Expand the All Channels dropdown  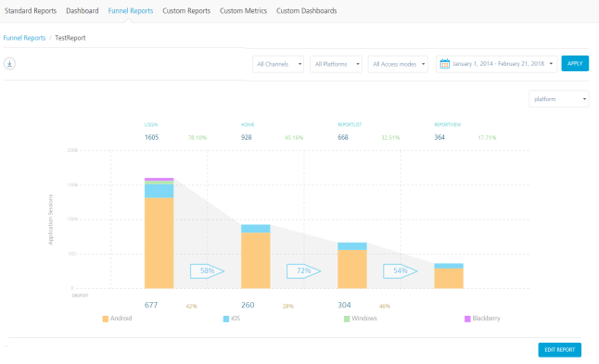click(x=278, y=64)
